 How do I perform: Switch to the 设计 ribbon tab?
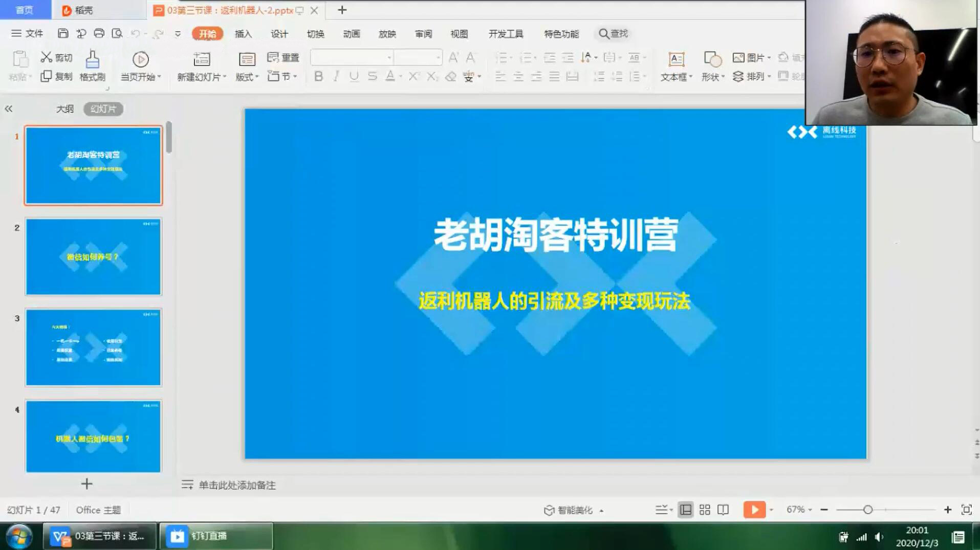(279, 34)
